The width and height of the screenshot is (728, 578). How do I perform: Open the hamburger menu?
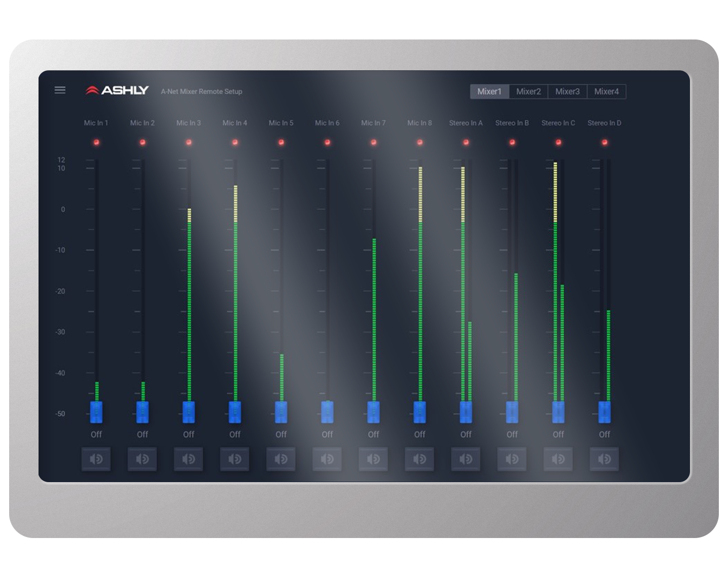(60, 90)
